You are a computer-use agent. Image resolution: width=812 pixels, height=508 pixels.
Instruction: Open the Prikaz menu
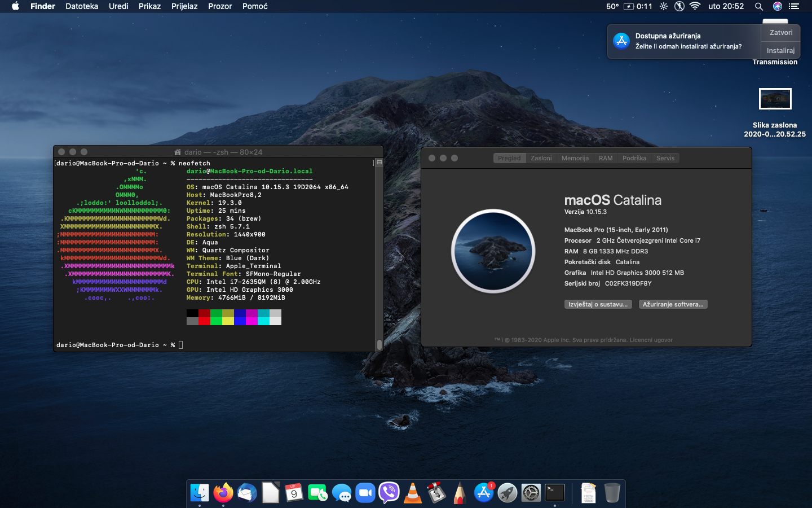(149, 6)
